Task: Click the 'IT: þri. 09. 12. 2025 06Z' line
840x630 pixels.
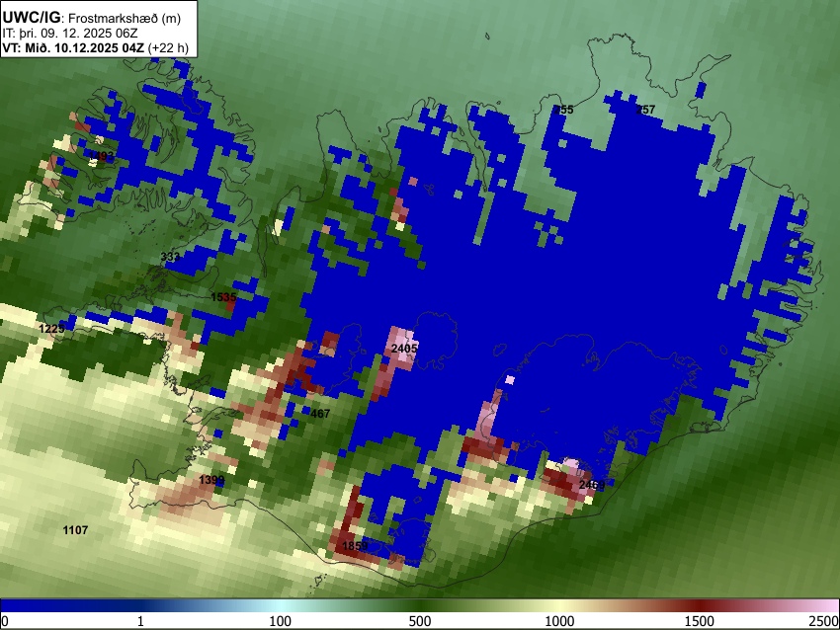Action: pos(69,34)
